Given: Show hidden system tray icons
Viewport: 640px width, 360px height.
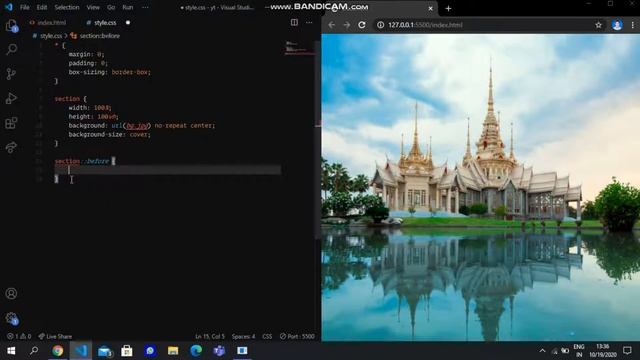Looking at the screenshot, I should [542, 351].
